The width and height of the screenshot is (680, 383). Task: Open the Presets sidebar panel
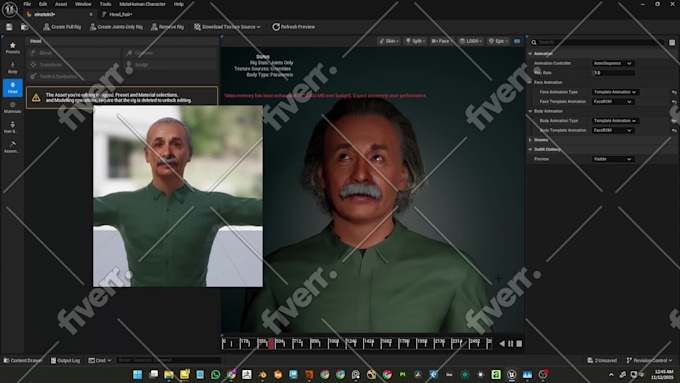(13, 48)
